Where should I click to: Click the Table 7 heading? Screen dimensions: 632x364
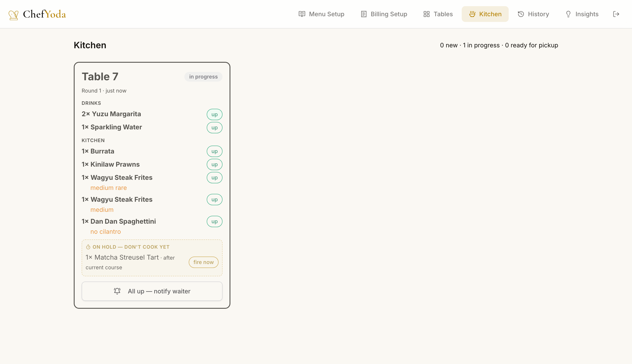[x=100, y=77]
